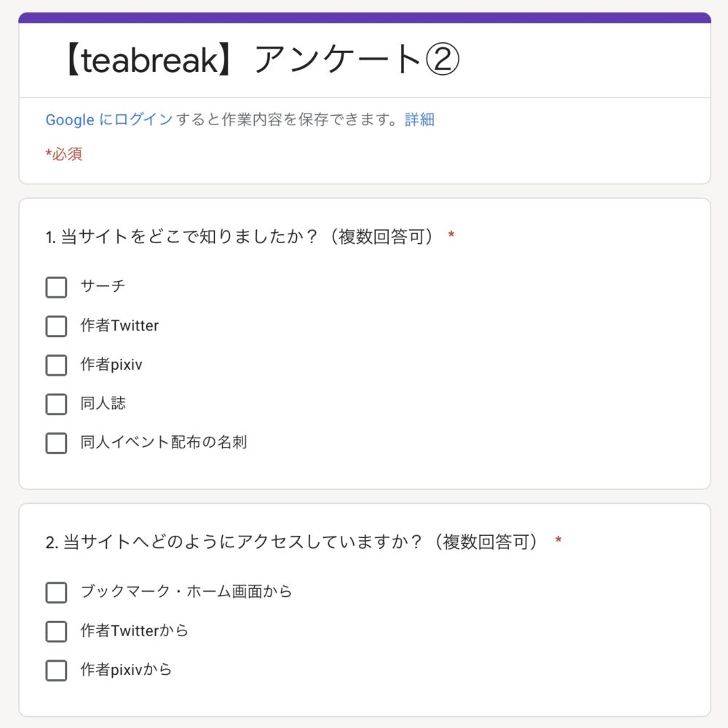The image size is (728, 728).
Task: Check the 作者pixivから option
Action: (x=56, y=670)
